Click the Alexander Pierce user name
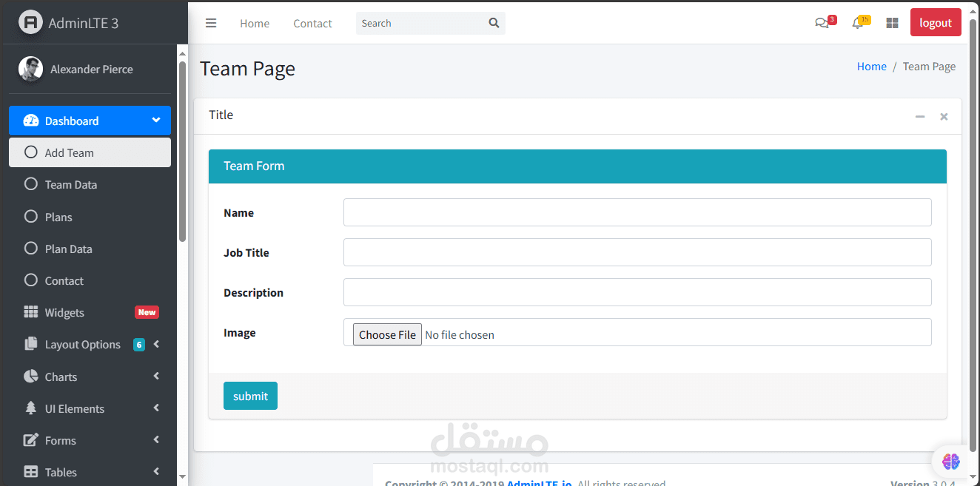Screen dimensions: 980x486 pyautogui.click(x=92, y=69)
